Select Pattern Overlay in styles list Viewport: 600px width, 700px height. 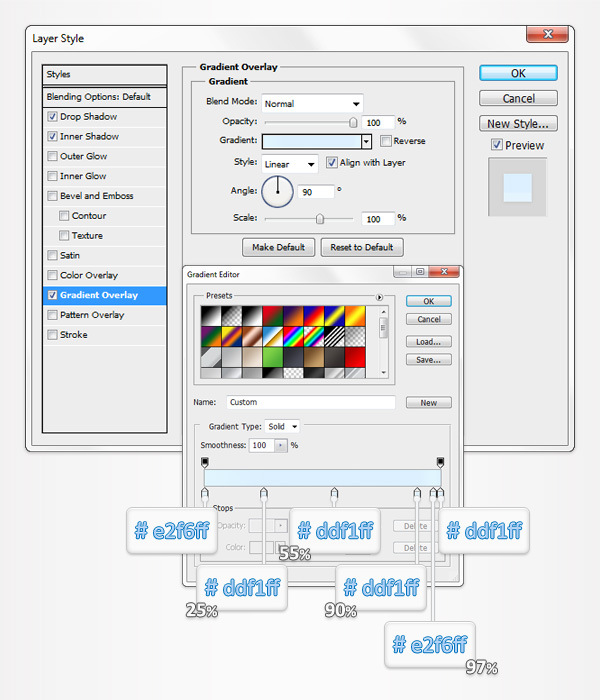pos(92,315)
